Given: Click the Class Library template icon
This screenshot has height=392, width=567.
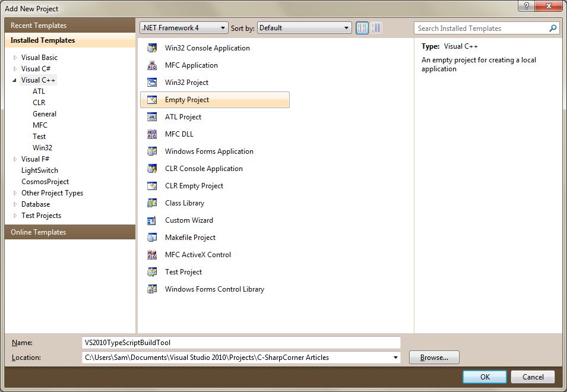Looking at the screenshot, I should pyautogui.click(x=152, y=203).
